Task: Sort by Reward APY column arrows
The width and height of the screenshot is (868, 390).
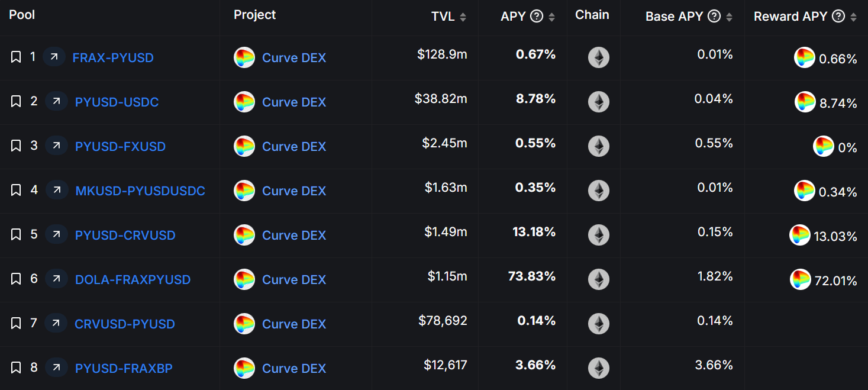Action: (x=853, y=17)
